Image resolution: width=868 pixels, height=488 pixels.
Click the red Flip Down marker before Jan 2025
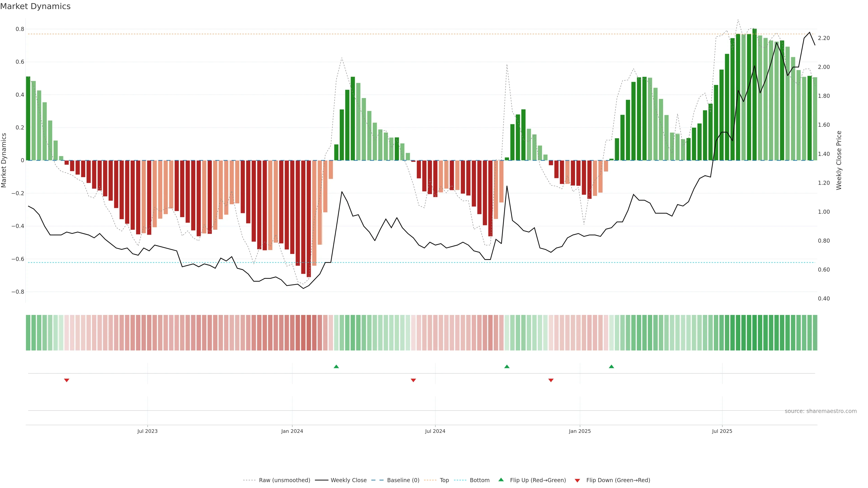pos(551,380)
